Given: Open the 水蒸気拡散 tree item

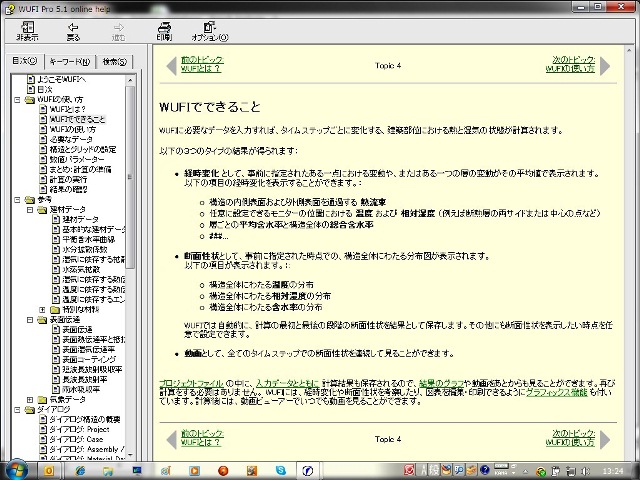Looking at the screenshot, I should point(81,269).
